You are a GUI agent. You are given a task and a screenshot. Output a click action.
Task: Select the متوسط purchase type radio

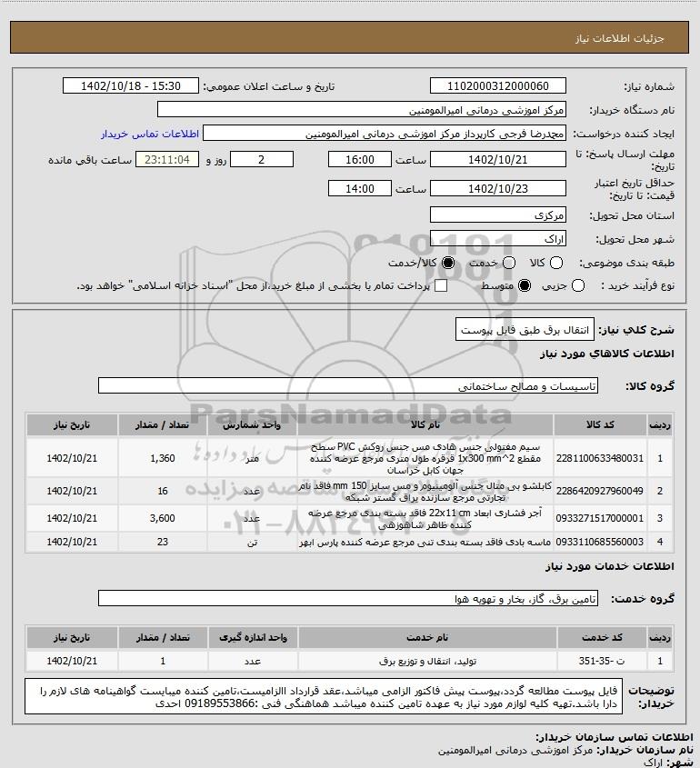click(525, 285)
